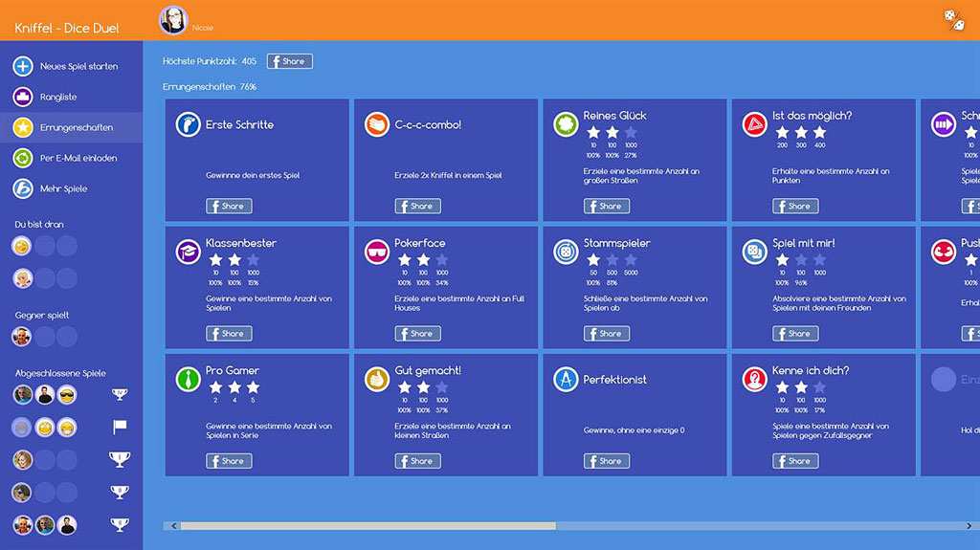Click the Abgeschlossene Spiele heading
The width and height of the screenshot is (980, 550).
coord(60,373)
